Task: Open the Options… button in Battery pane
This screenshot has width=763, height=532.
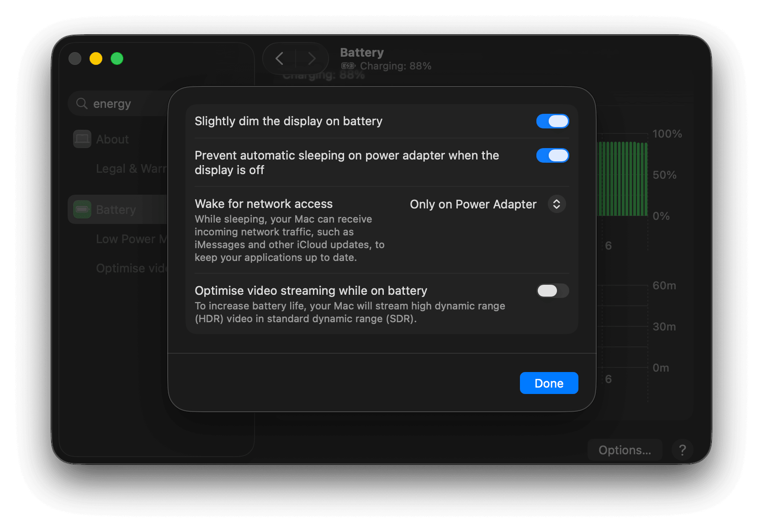Action: tap(625, 450)
